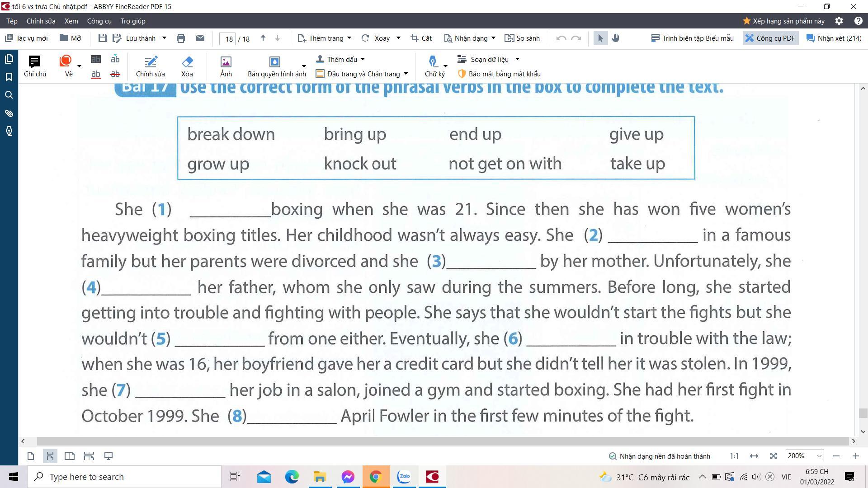Select the Xóa eraser tool
This screenshot has width=868, height=488.
click(x=187, y=66)
